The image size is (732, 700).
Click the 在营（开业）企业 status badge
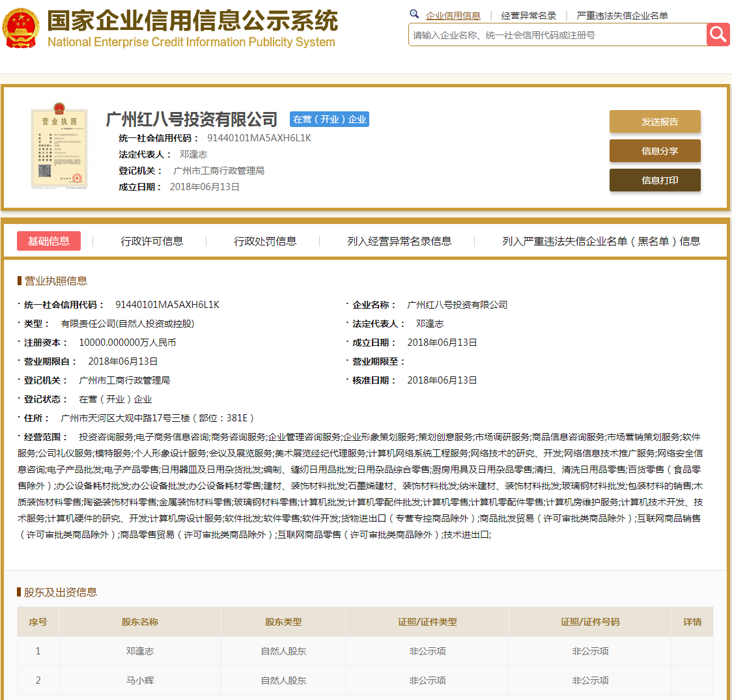point(329,119)
